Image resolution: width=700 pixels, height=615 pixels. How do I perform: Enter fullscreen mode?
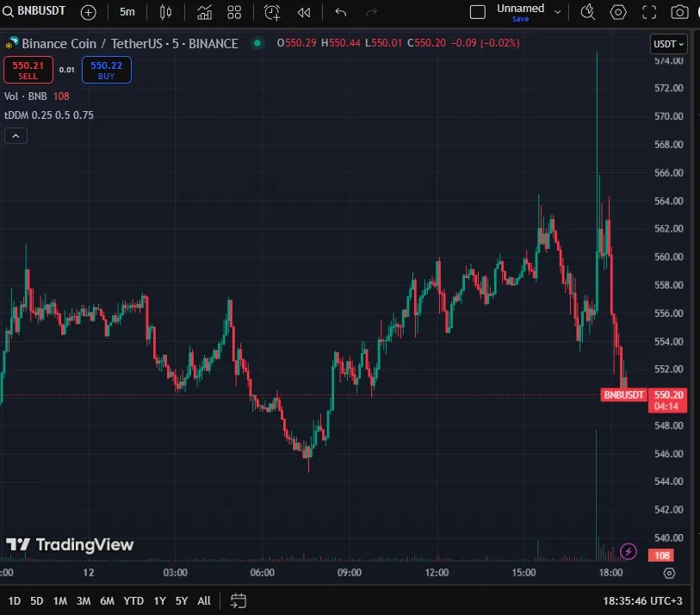[x=649, y=12]
